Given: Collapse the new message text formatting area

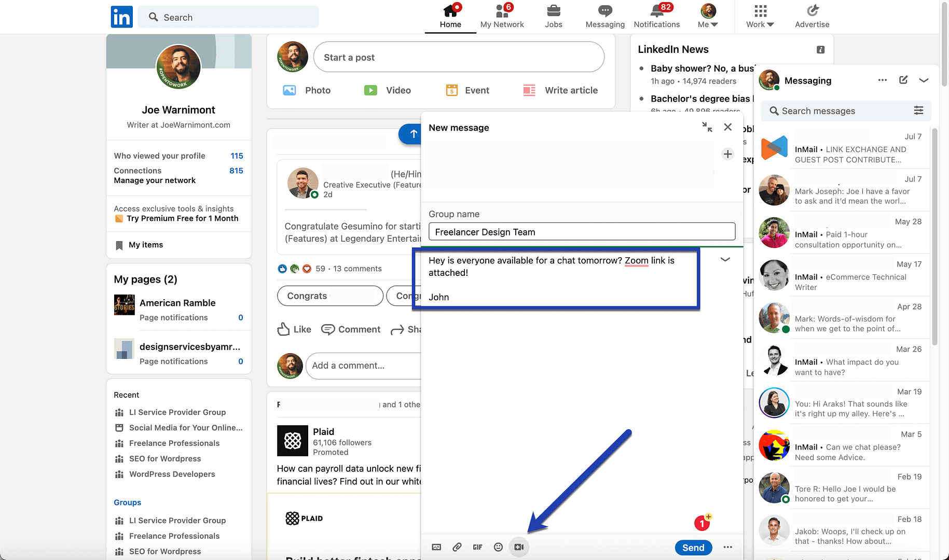Looking at the screenshot, I should coord(725,259).
